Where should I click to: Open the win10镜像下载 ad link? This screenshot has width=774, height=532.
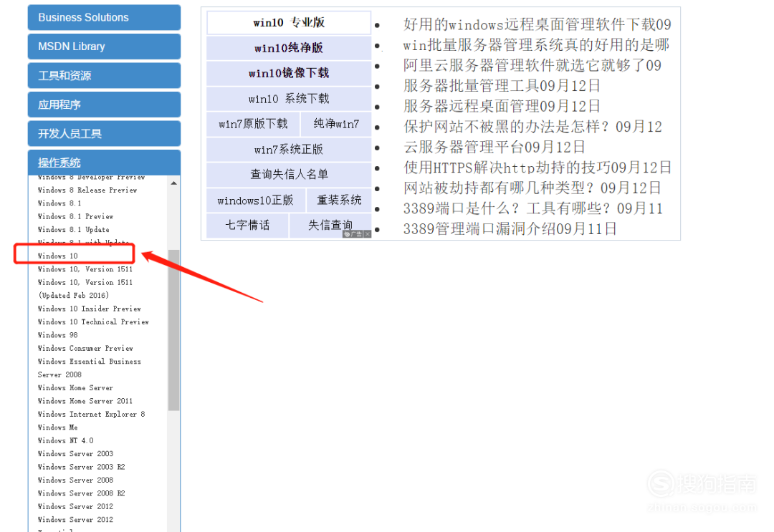tap(289, 74)
